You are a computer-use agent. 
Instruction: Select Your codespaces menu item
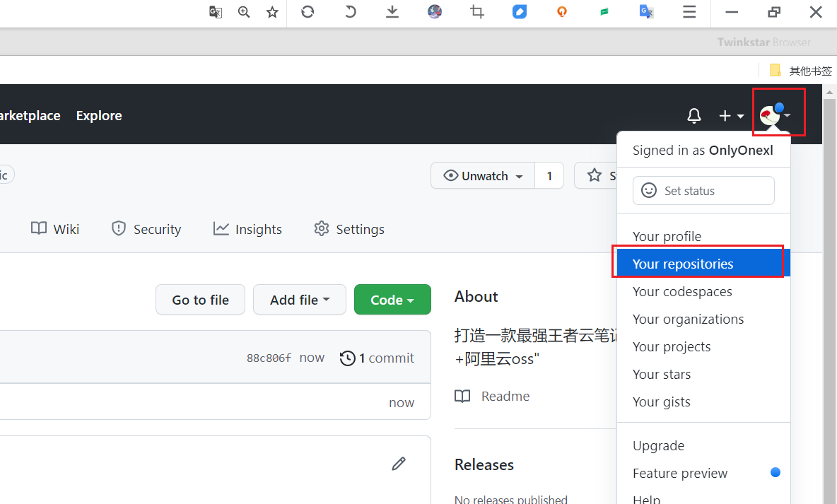pos(703,291)
